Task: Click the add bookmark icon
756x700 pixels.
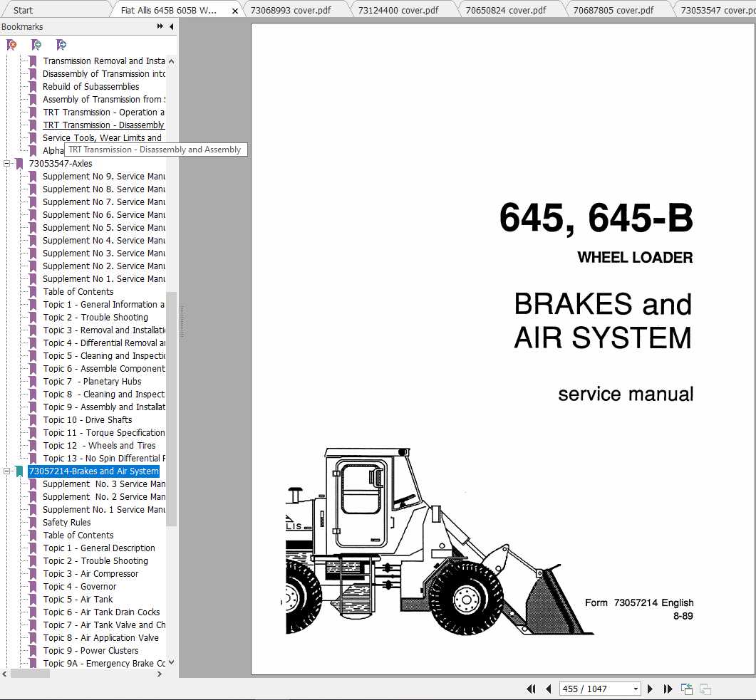Action: click(36, 45)
